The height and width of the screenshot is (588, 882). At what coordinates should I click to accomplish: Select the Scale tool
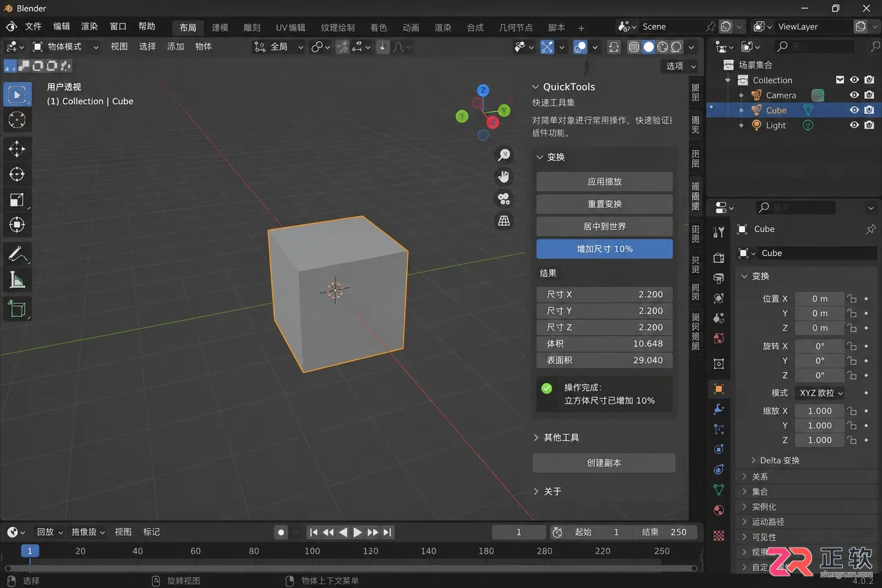click(17, 200)
